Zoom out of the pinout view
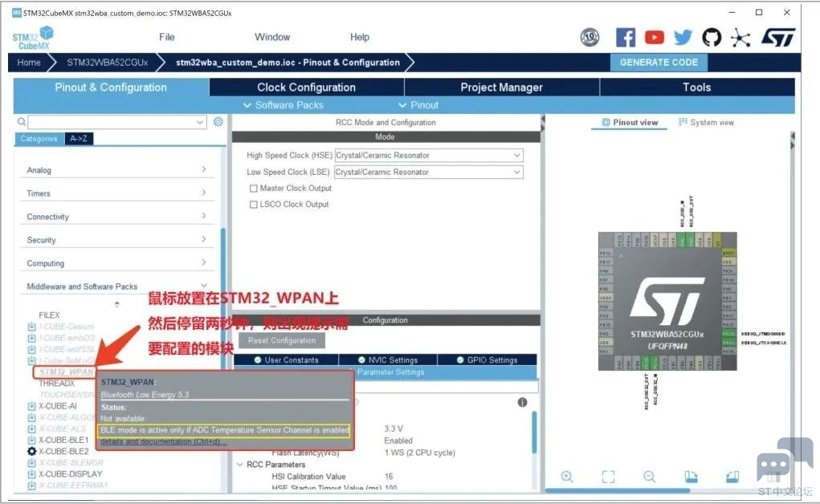Image resolution: width=820 pixels, height=504 pixels. tap(650, 476)
